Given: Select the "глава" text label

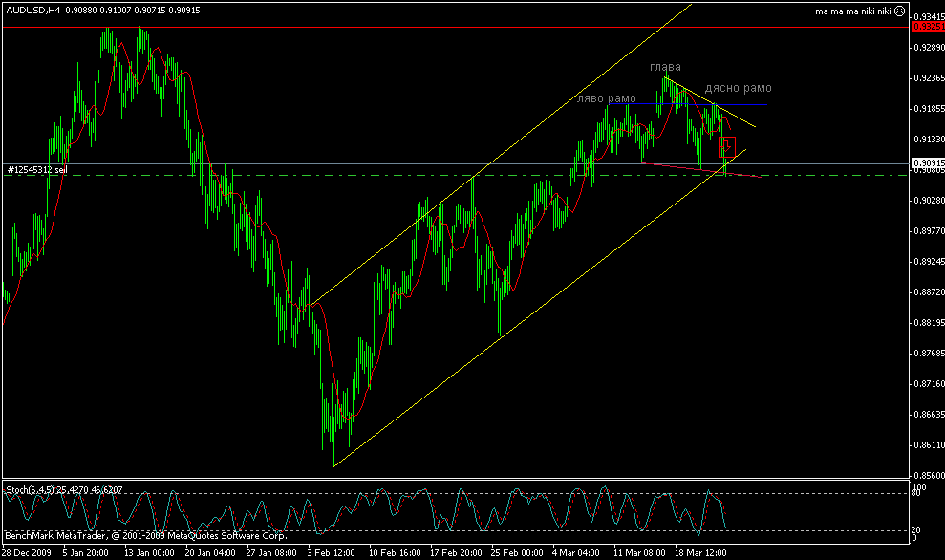Looking at the screenshot, I should pos(665,67).
